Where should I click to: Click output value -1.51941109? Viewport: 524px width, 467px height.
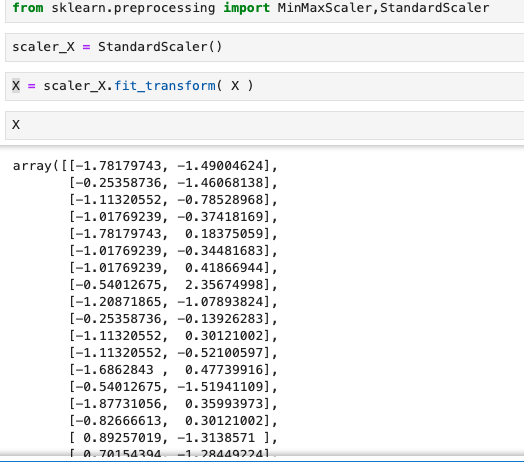click(x=221, y=387)
